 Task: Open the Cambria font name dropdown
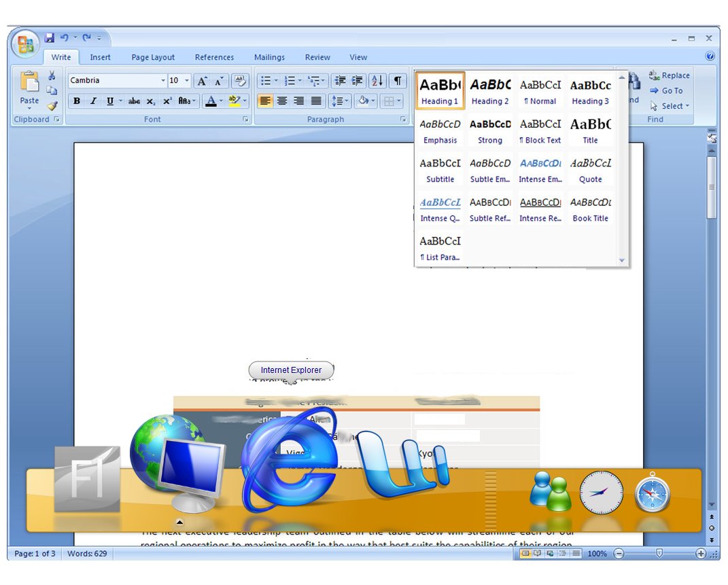coord(163,81)
